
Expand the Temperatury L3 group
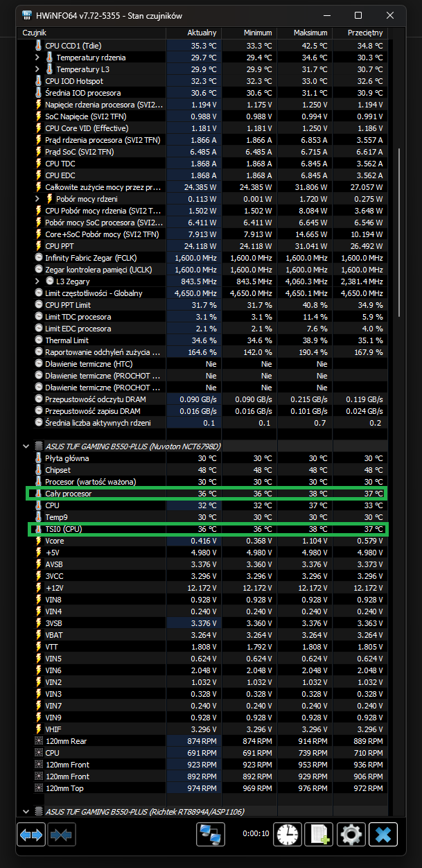coord(38,69)
